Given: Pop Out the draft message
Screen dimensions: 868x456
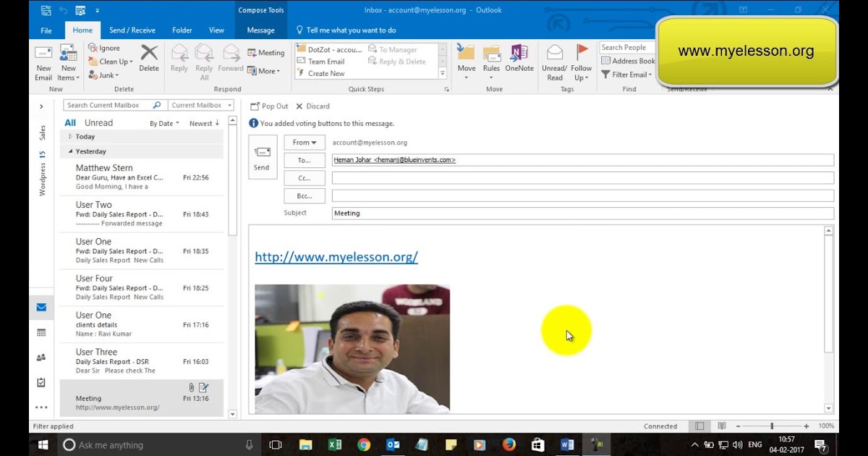Looking at the screenshot, I should [269, 106].
